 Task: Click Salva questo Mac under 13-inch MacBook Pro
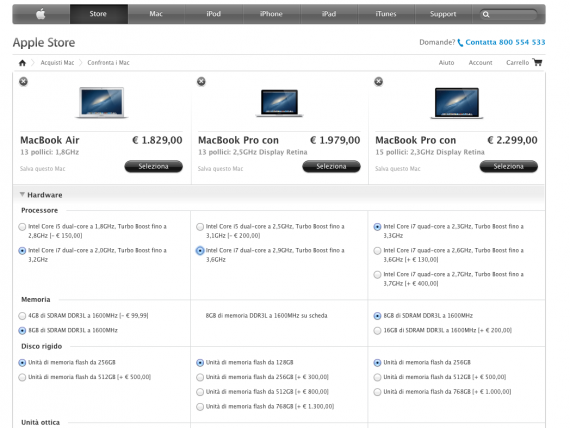[x=220, y=169]
